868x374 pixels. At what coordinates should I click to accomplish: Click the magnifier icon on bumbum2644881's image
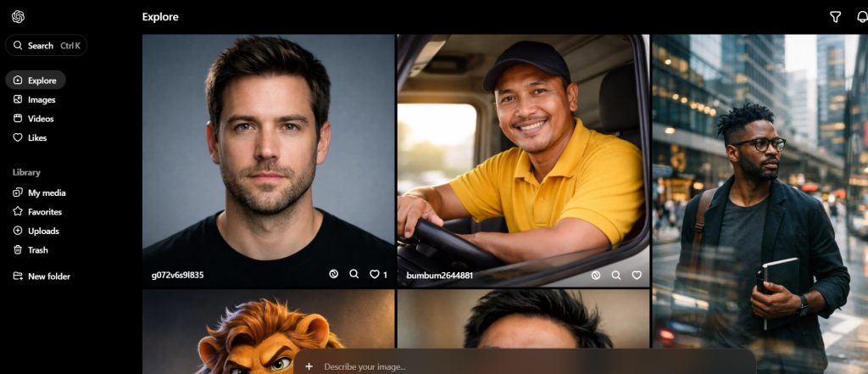tap(616, 275)
